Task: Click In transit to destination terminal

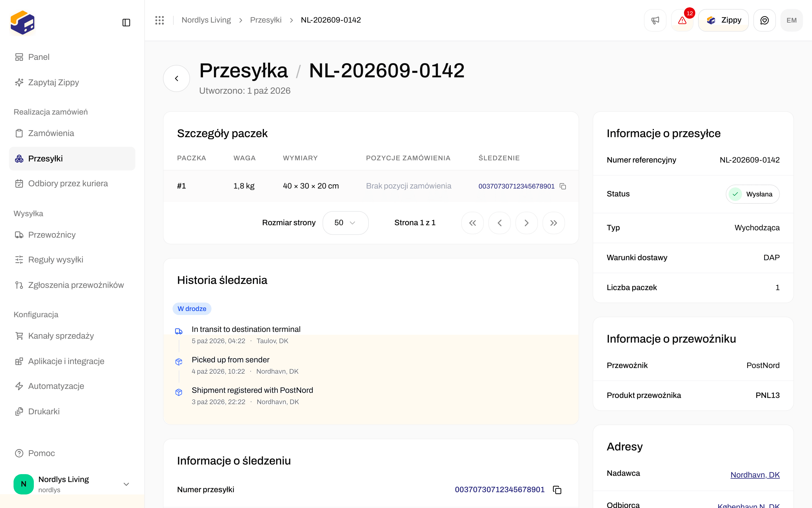Action: point(246,329)
